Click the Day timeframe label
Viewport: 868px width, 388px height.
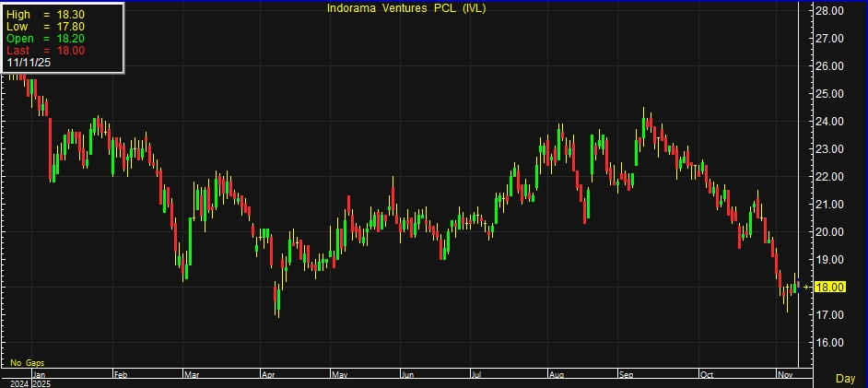coord(845,379)
